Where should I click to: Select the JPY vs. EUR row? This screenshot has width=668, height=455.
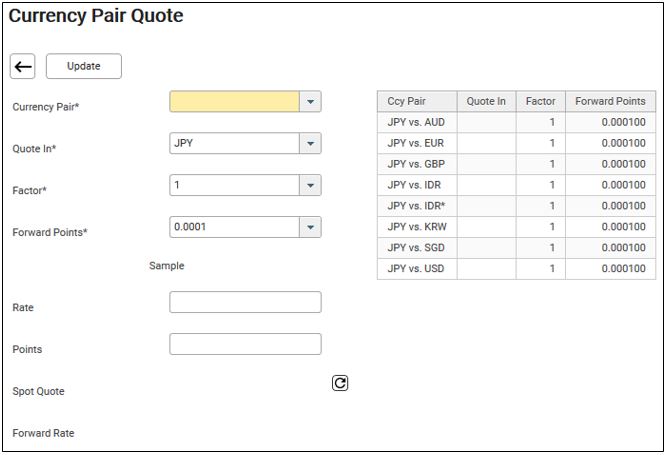[516, 143]
